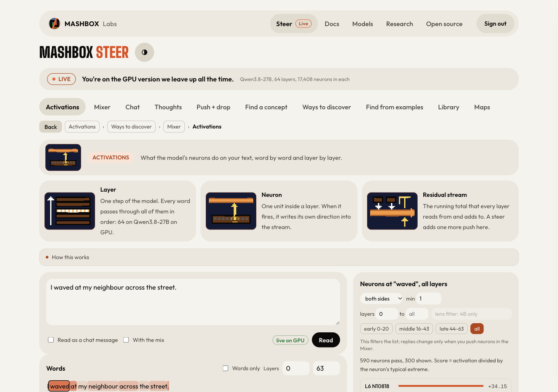Click the min value input field
The height and width of the screenshot is (392, 558).
[429, 298]
